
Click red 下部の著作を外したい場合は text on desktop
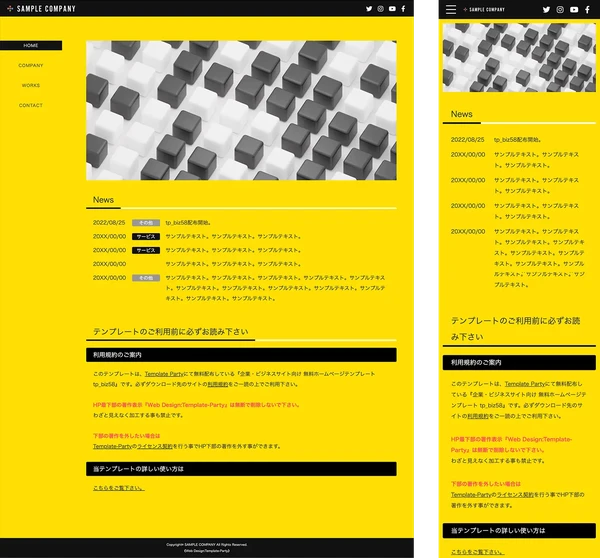(127, 436)
